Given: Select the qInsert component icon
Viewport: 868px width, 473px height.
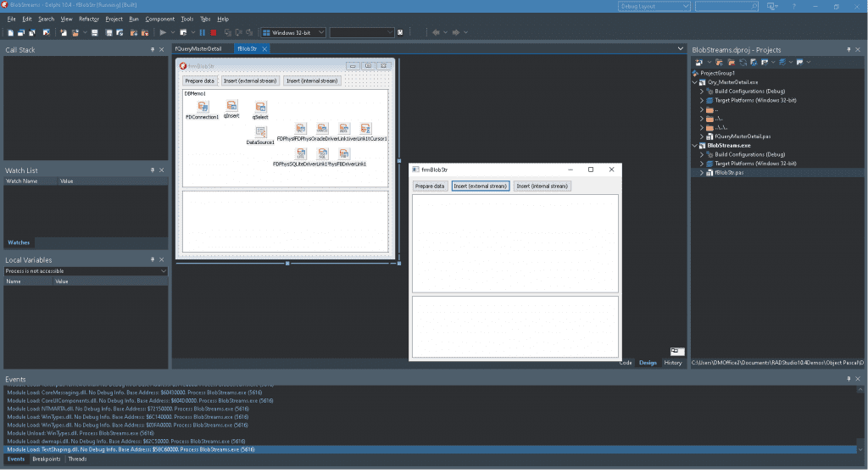Looking at the screenshot, I should coord(231,105).
